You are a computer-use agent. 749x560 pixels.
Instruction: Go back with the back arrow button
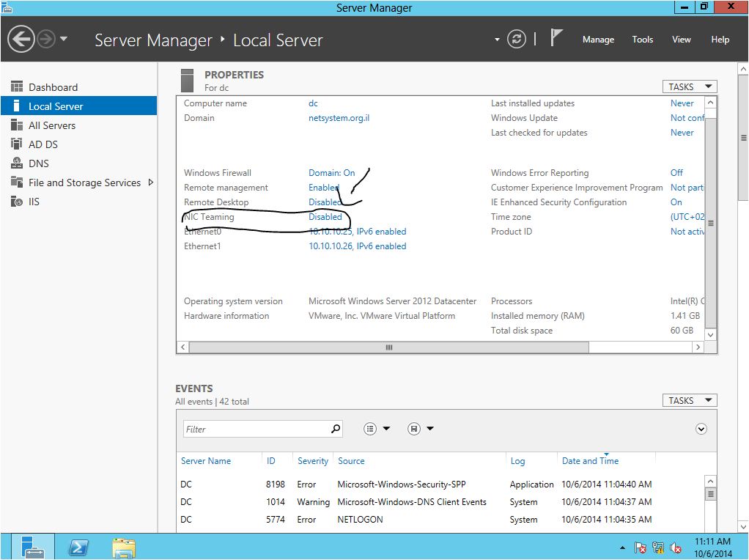(x=21, y=39)
